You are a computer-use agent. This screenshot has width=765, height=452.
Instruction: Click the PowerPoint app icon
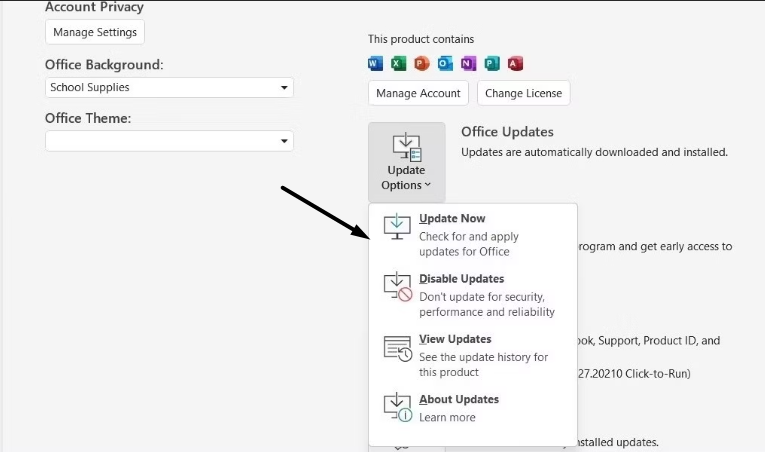(x=422, y=63)
